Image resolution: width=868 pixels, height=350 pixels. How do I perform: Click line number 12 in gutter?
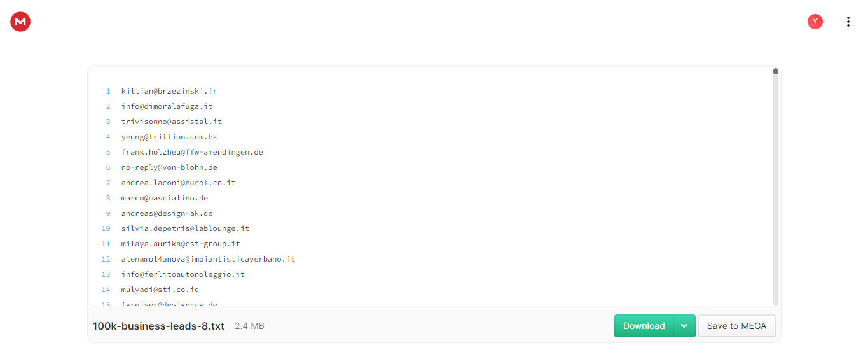106,259
